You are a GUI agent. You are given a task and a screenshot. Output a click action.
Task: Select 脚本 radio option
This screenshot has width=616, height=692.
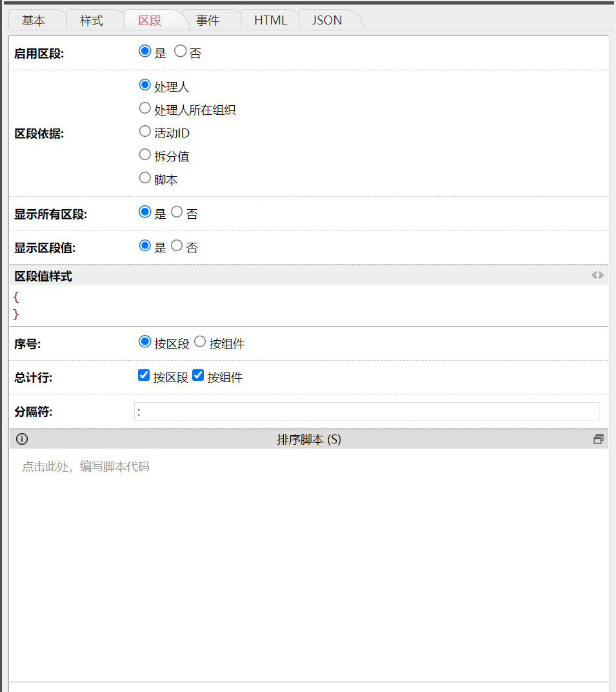point(145,178)
